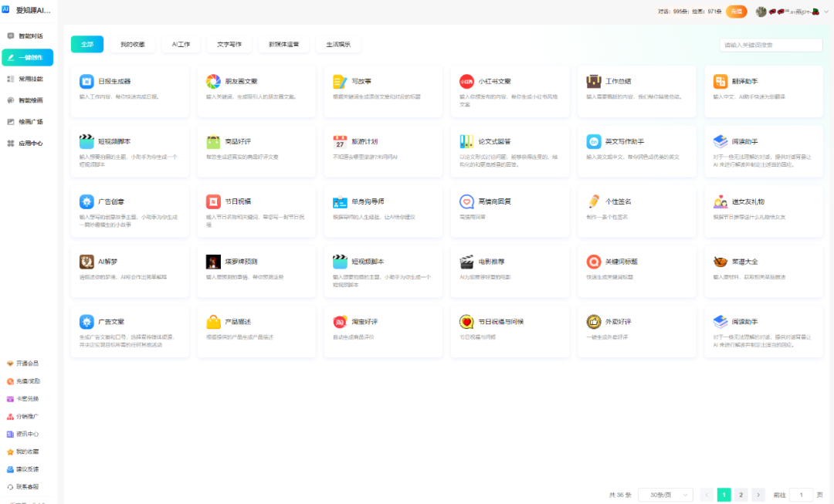Switch to the AI工作 tab

point(181,44)
